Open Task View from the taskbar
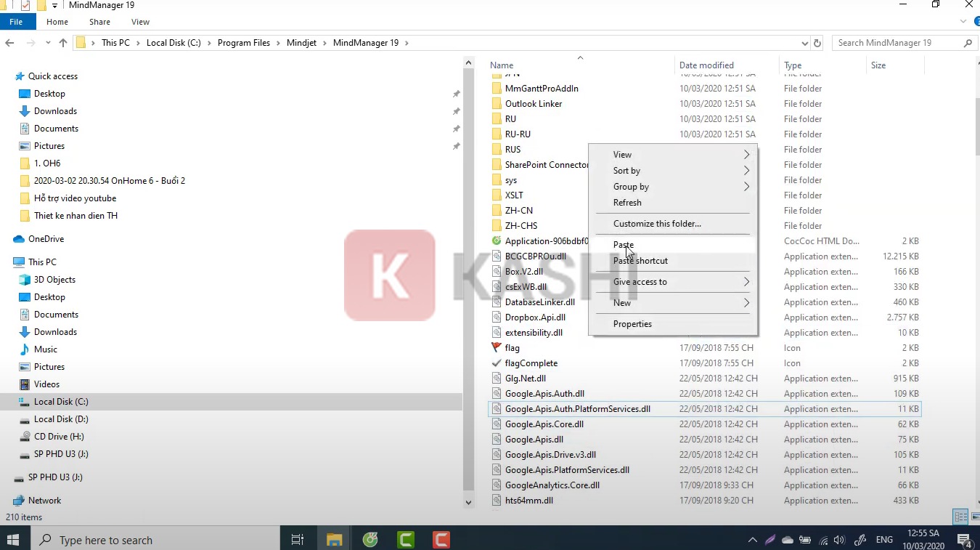Screen dimensions: 980x550 297,540
